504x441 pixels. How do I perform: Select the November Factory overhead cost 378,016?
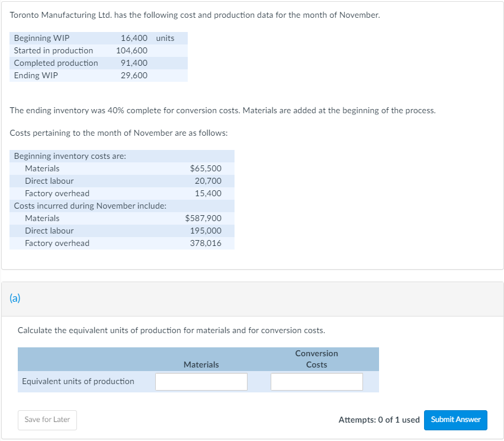pos(206,243)
